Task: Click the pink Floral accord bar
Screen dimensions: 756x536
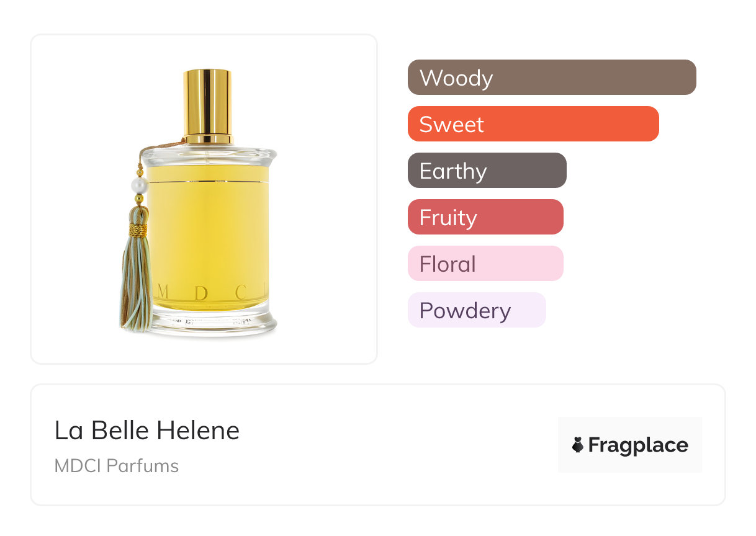Action: pyautogui.click(x=485, y=264)
